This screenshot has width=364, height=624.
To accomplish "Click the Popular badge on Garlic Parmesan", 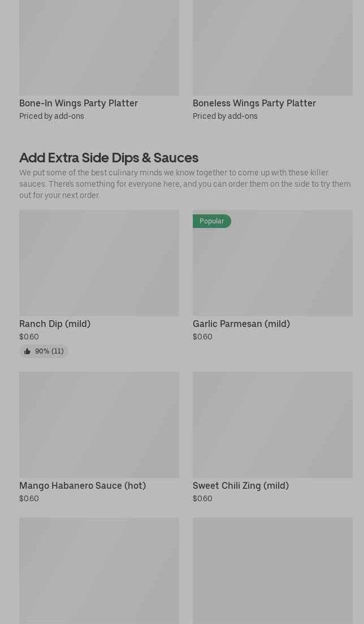I will coord(211,221).
